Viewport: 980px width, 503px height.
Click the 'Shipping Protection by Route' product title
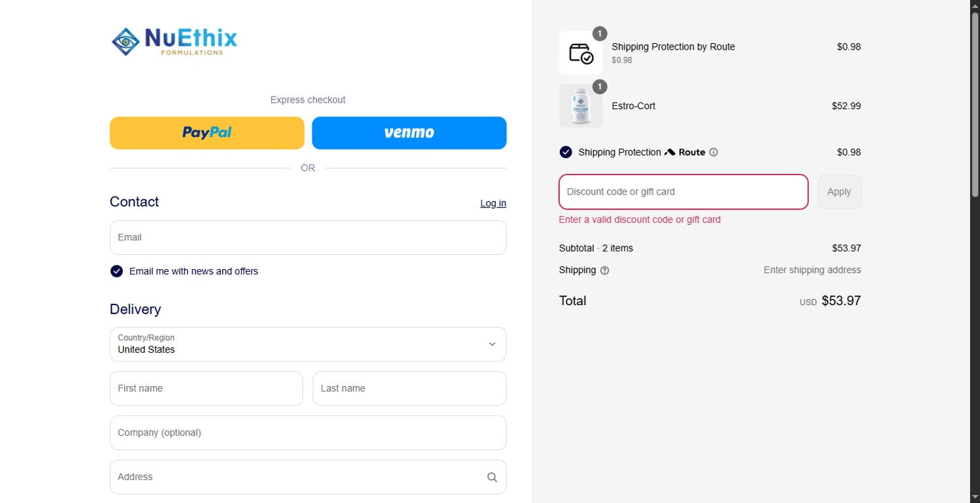674,47
